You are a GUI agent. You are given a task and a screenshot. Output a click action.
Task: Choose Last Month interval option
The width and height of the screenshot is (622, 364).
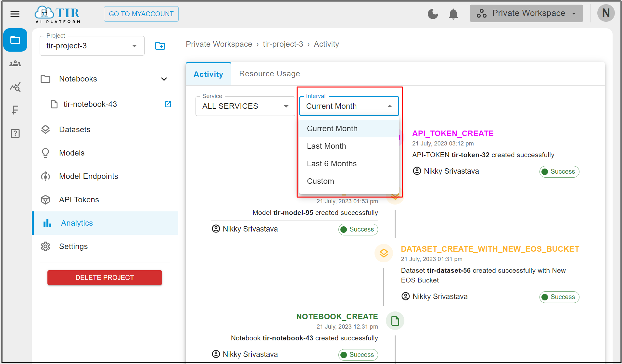tap(349, 146)
